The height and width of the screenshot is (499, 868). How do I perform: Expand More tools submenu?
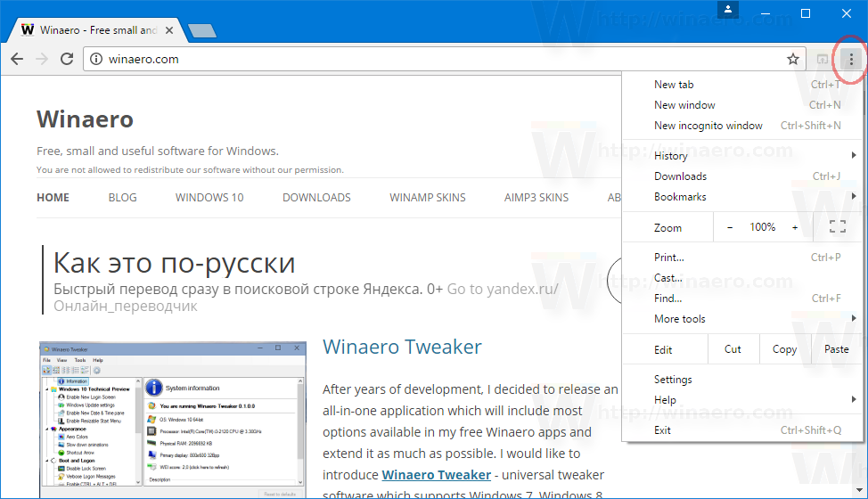tap(742, 319)
